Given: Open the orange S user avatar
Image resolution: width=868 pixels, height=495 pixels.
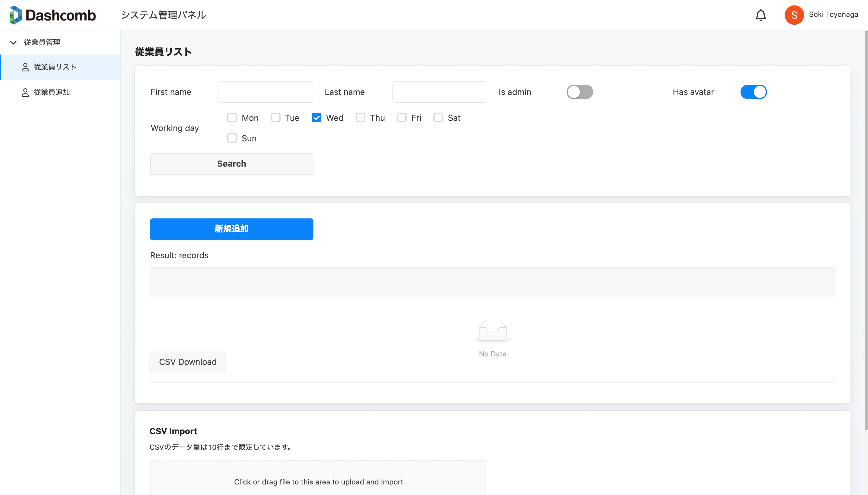Looking at the screenshot, I should tap(794, 15).
